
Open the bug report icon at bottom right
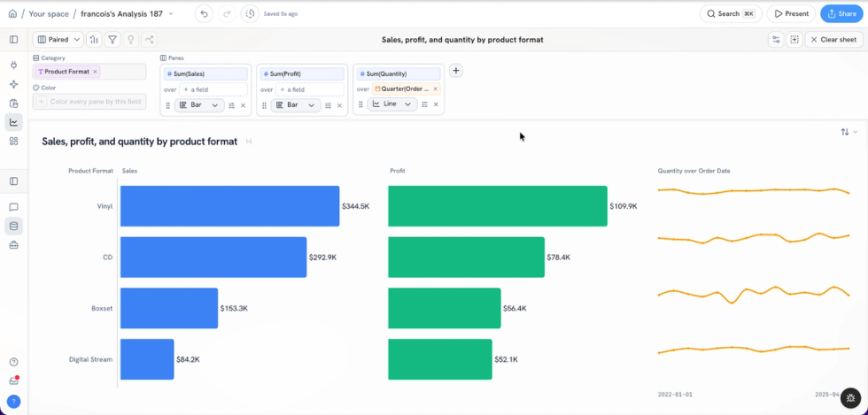tap(850, 398)
